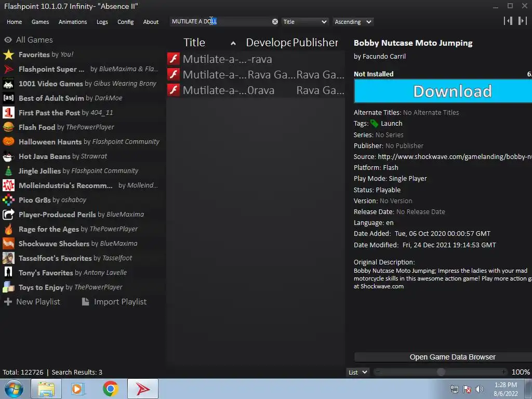Open Chrome from the taskbar
The height and width of the screenshot is (399, 532).
pyautogui.click(x=111, y=389)
